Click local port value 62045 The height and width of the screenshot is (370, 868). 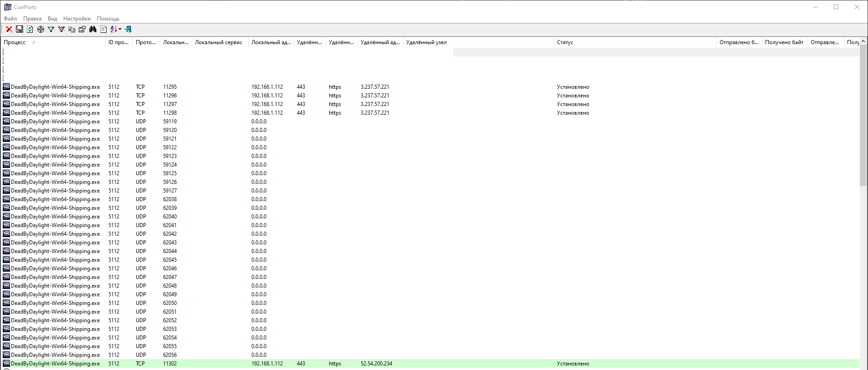pyautogui.click(x=170, y=259)
